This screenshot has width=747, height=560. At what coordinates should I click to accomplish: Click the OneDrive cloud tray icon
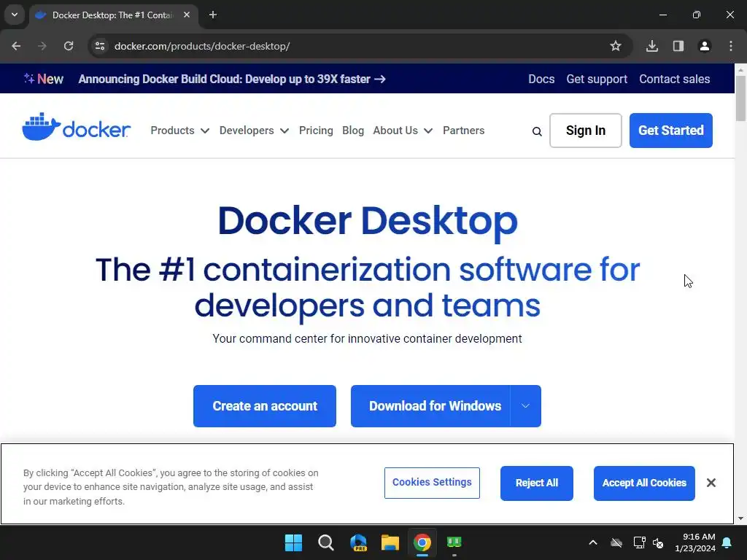click(x=616, y=542)
